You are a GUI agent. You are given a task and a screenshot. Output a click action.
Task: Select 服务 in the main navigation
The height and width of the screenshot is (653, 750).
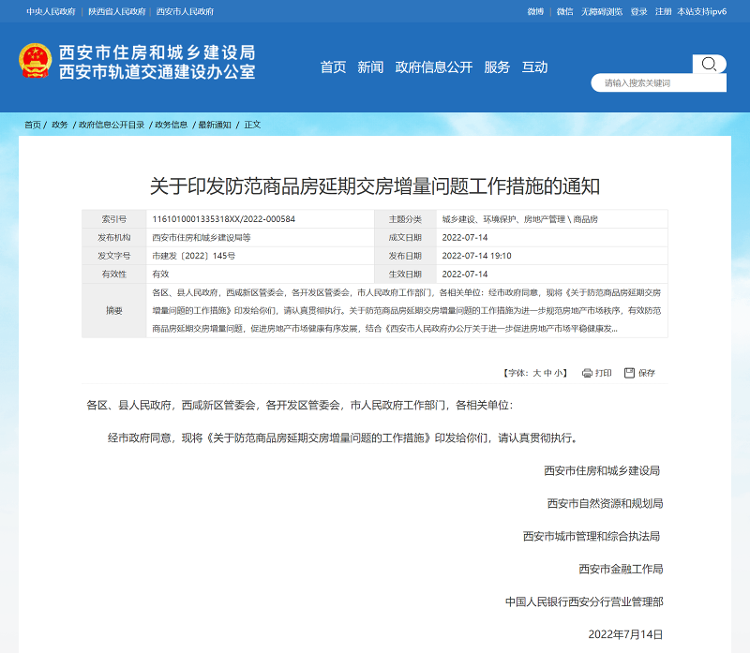[497, 67]
